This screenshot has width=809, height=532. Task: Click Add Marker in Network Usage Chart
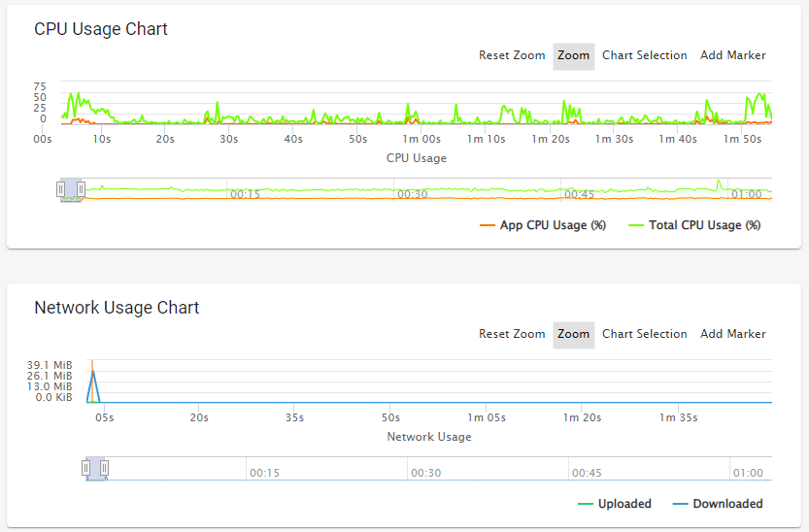[732, 334]
